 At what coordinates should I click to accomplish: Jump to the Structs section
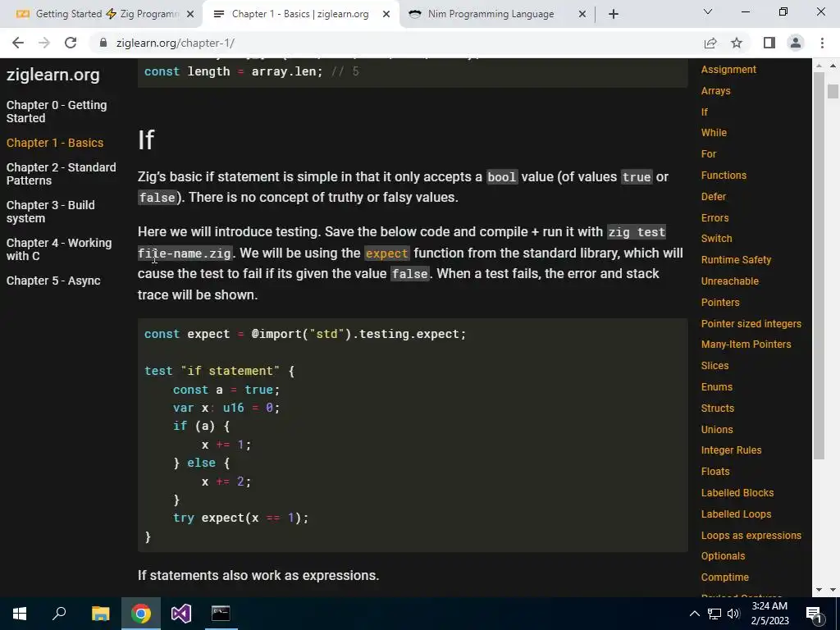point(717,409)
